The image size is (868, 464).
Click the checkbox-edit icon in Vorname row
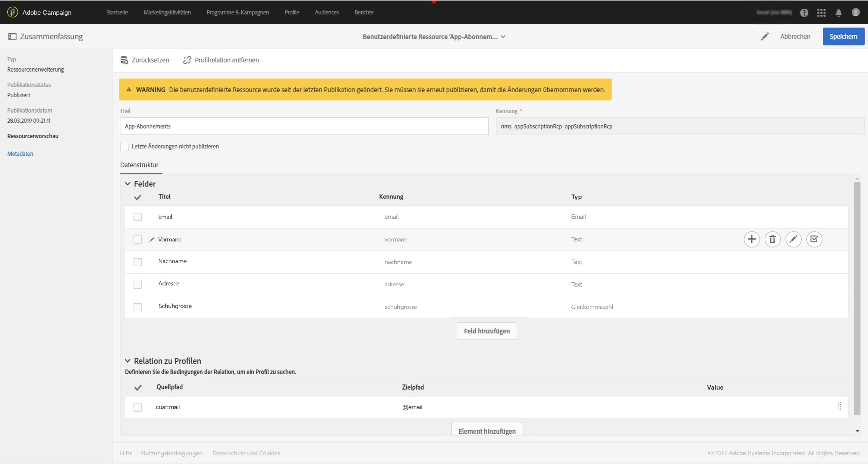click(x=814, y=239)
